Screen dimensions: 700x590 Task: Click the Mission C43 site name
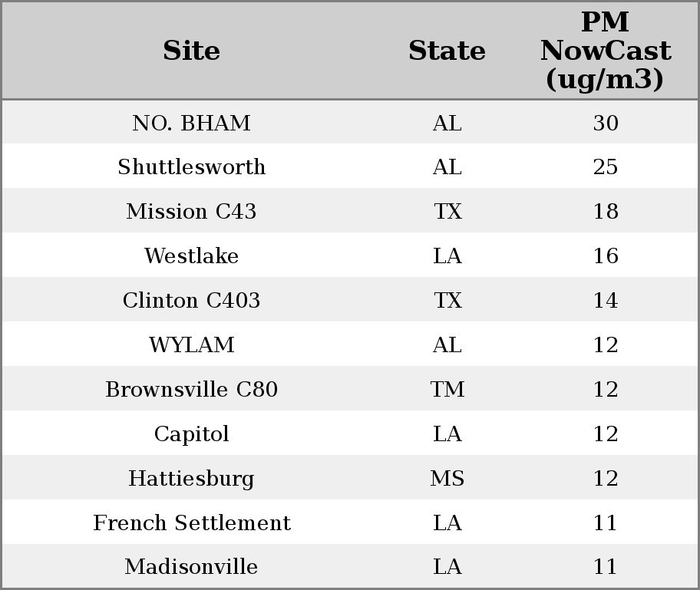pyautogui.click(x=191, y=212)
